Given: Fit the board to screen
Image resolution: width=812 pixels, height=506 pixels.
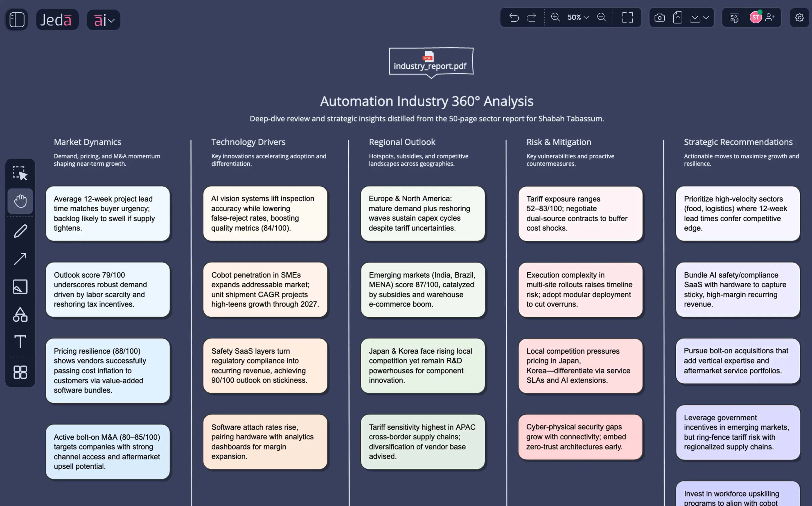Looking at the screenshot, I should pos(628,17).
